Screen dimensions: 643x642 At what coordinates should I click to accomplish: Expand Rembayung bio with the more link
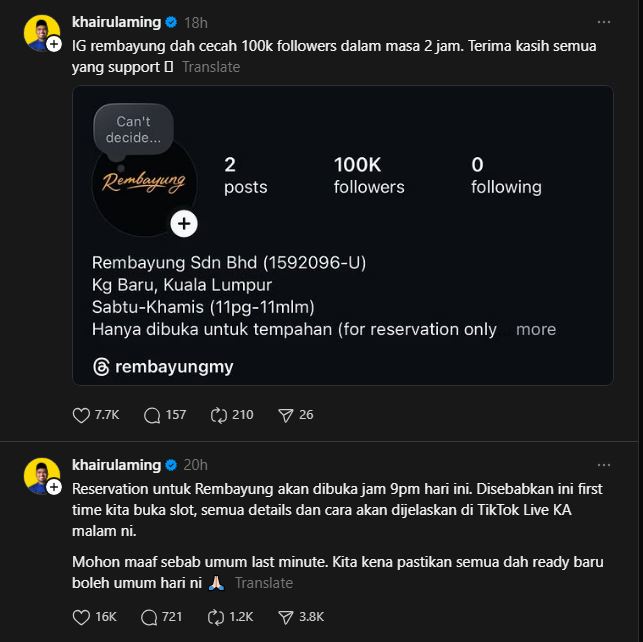click(536, 329)
